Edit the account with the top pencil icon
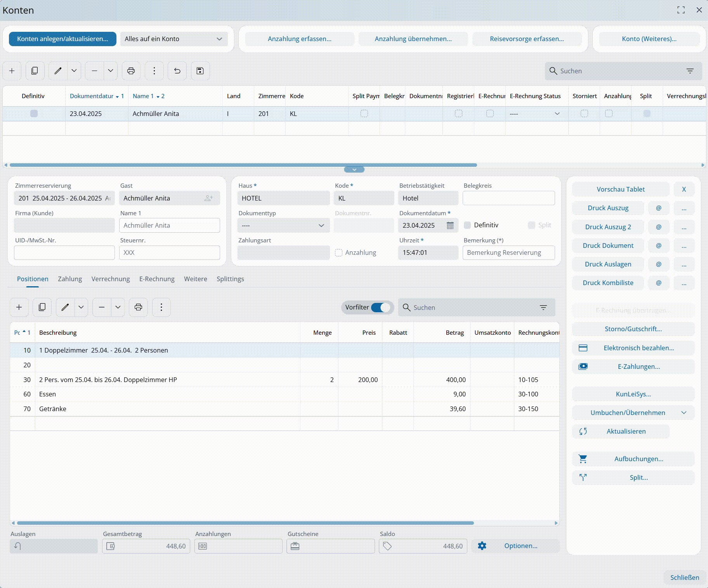 tap(58, 71)
